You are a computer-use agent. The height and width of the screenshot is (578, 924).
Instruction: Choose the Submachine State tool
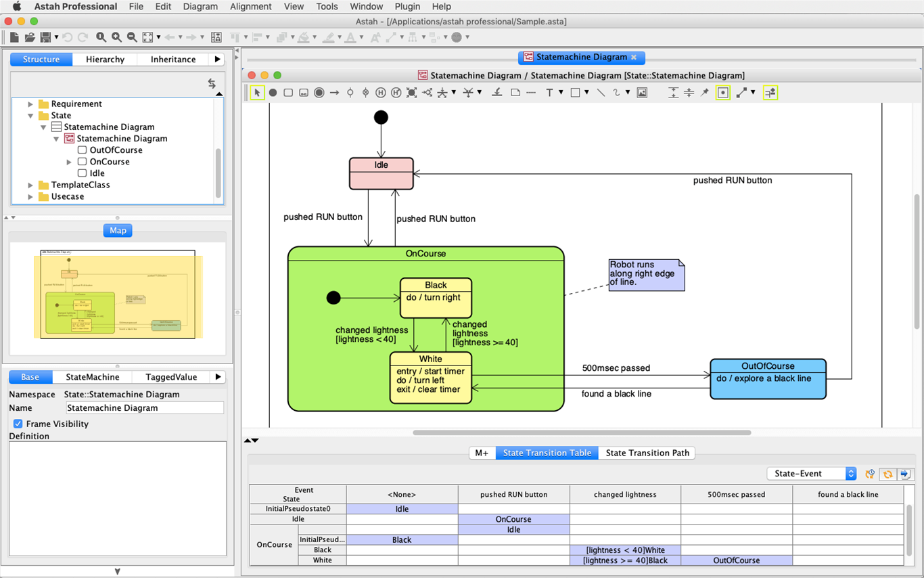point(304,93)
